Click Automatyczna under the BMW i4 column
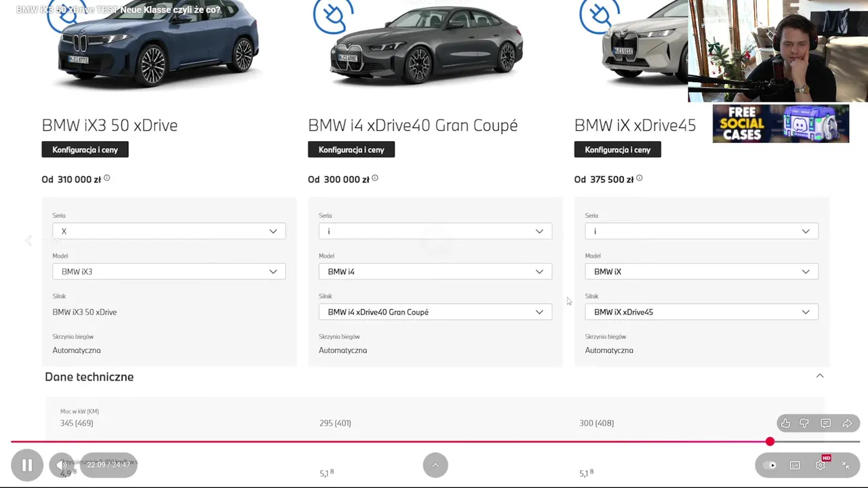This screenshot has height=488, width=868. pos(342,350)
